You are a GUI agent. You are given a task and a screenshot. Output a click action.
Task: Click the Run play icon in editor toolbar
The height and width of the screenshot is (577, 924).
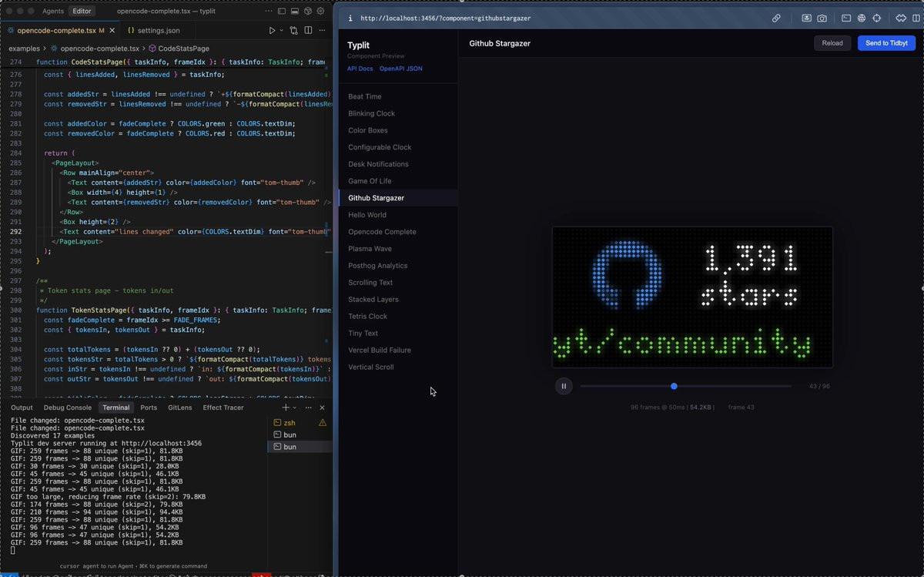tap(272, 31)
